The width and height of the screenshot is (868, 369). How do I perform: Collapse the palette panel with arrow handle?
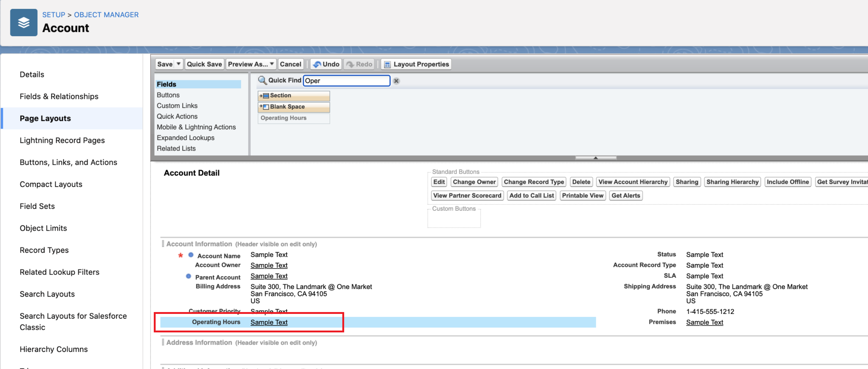(x=596, y=158)
